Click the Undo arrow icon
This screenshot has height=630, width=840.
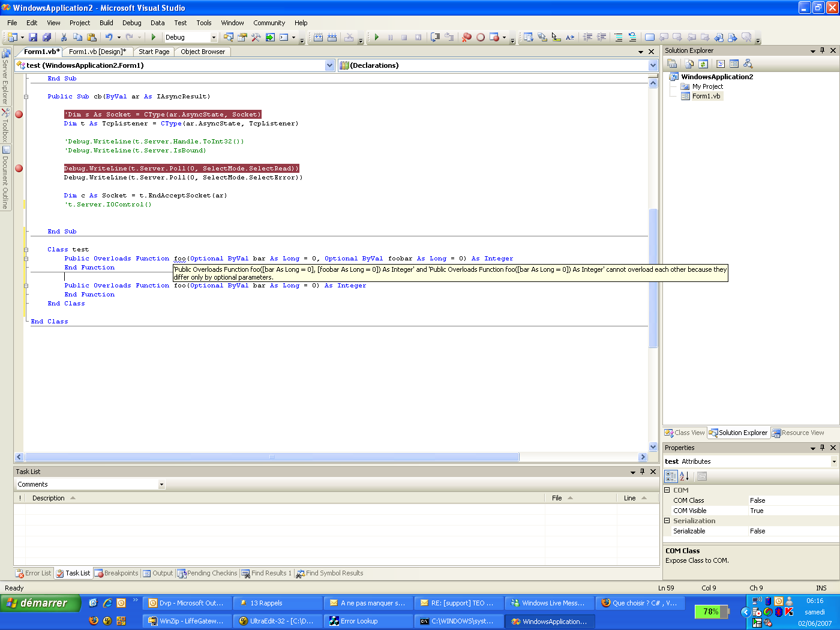[x=109, y=37]
